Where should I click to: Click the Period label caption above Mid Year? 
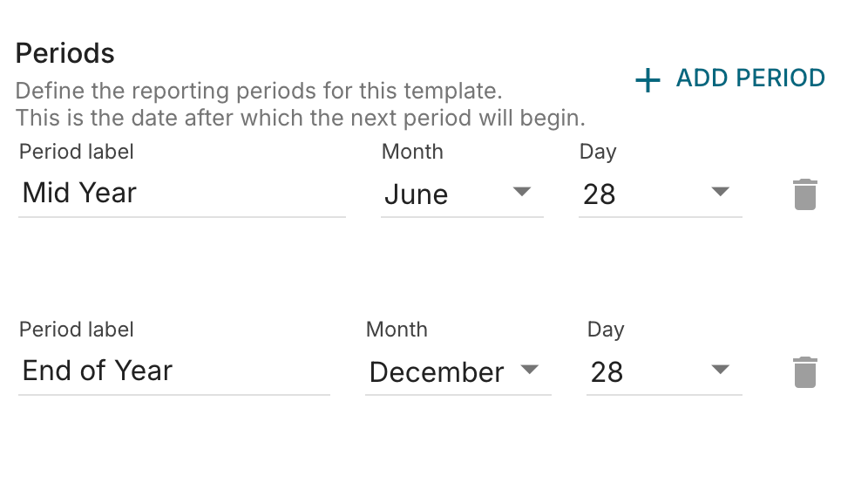click(77, 152)
